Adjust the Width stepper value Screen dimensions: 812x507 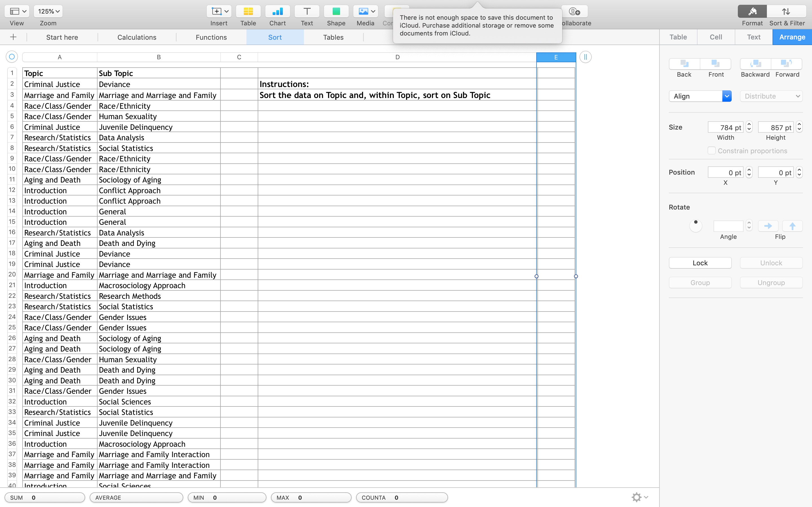[x=749, y=127]
